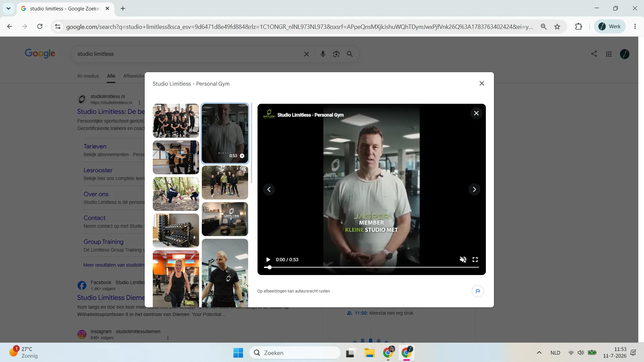This screenshot has height=362, width=644.
Task: Open File Explorer from taskbar
Action: point(369,353)
